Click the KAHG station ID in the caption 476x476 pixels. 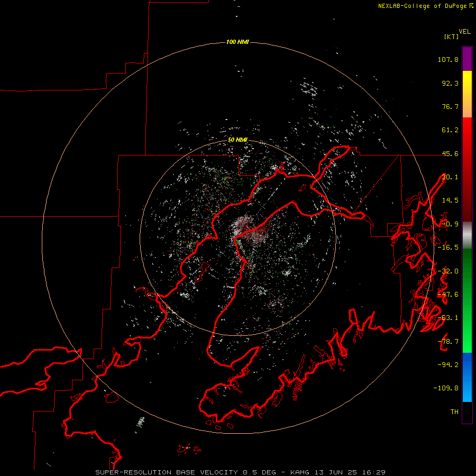[x=300, y=472]
